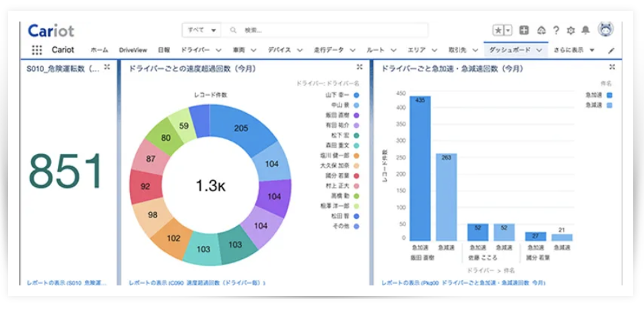Expand the speed-violation donut chart widget
This screenshot has height=311, width=644.
(360, 67)
